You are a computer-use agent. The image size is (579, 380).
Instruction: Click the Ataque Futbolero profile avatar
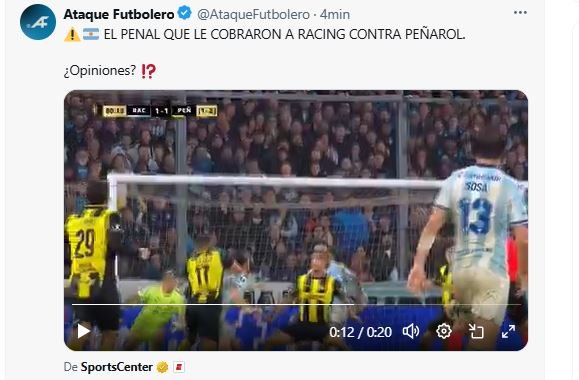(38, 22)
